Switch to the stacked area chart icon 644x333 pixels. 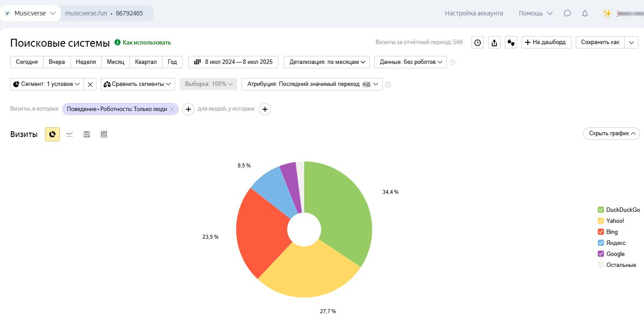(x=87, y=134)
